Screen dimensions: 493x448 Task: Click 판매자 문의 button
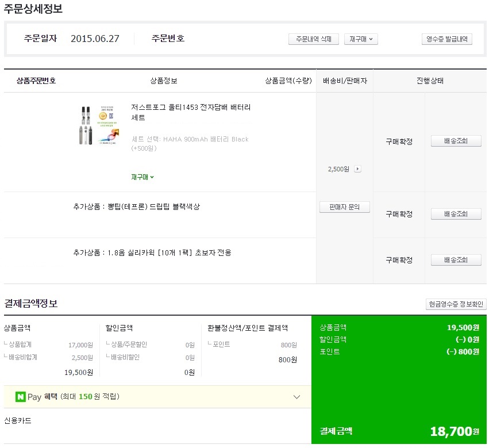345,207
